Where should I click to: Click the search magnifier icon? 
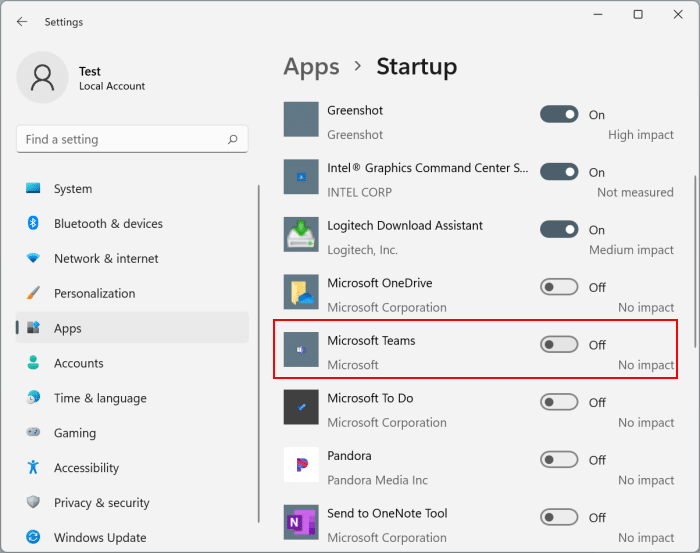[x=233, y=139]
